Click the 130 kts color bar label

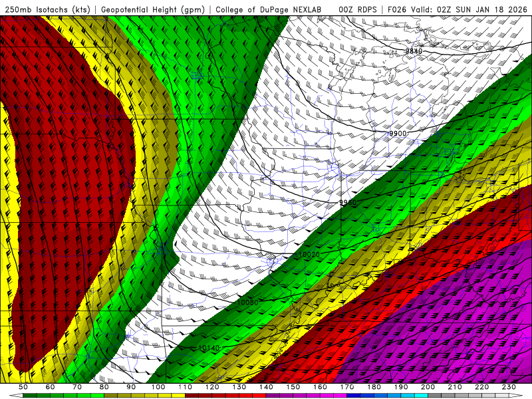pos(239,387)
